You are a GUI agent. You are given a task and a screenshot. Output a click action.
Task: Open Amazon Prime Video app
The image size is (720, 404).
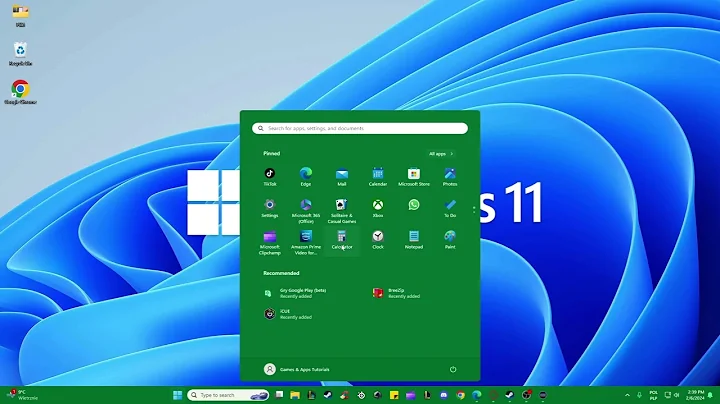306,243
